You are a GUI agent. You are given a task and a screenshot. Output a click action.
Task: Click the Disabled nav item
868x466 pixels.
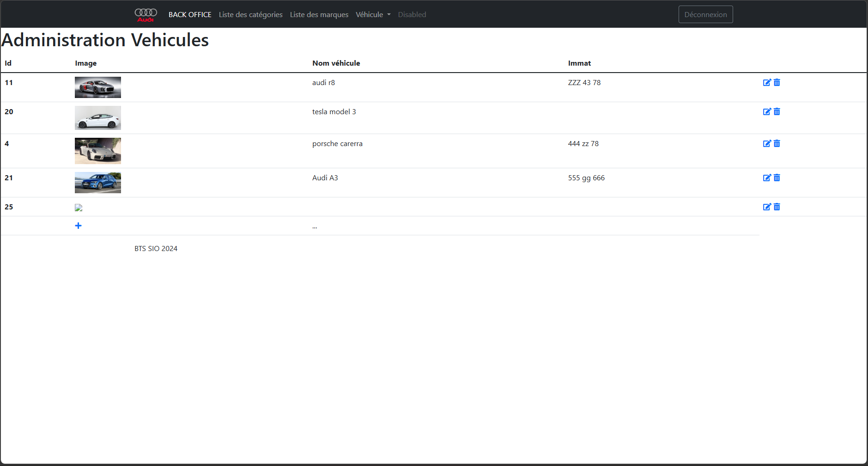click(x=412, y=15)
